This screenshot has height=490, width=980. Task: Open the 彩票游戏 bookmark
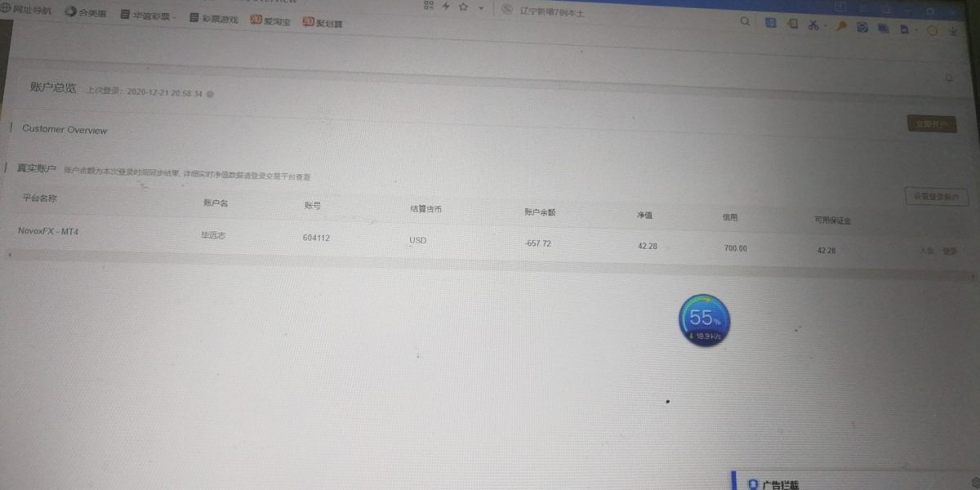[x=212, y=18]
